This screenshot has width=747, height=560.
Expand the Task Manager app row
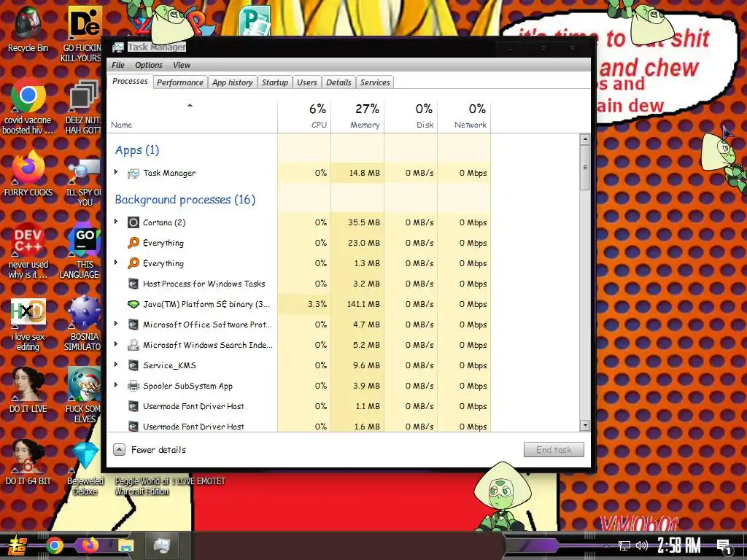(x=116, y=172)
